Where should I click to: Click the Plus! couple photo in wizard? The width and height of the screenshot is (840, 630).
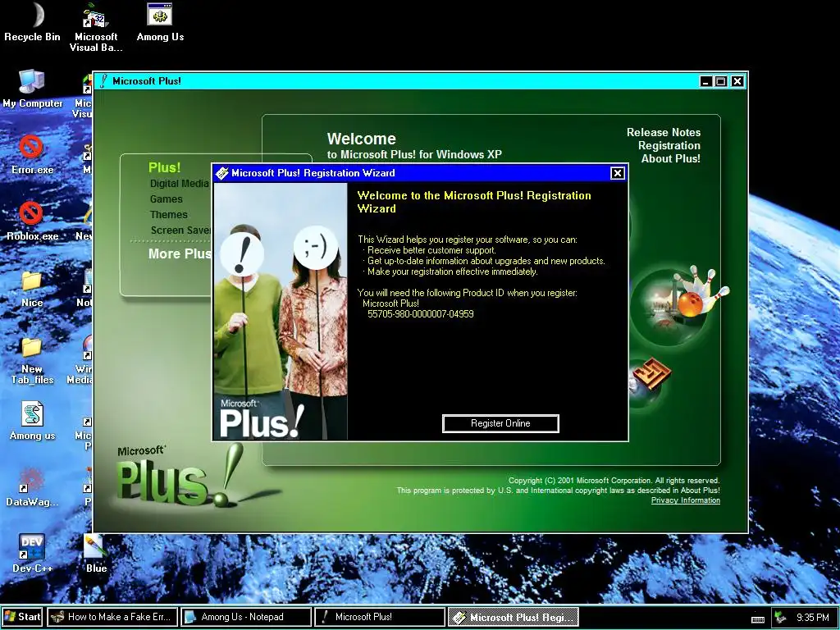pos(281,311)
